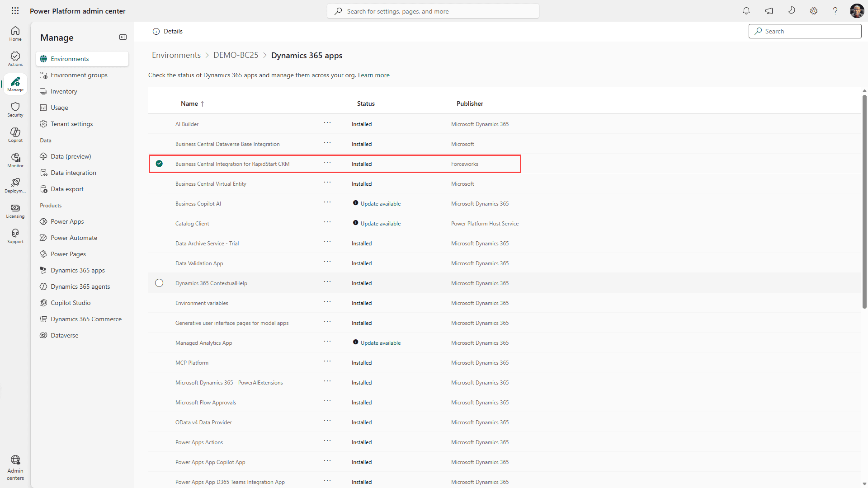The width and height of the screenshot is (868, 488).
Task: Select Dynamics 365 ContextualHelp row radio
Action: [x=159, y=283]
